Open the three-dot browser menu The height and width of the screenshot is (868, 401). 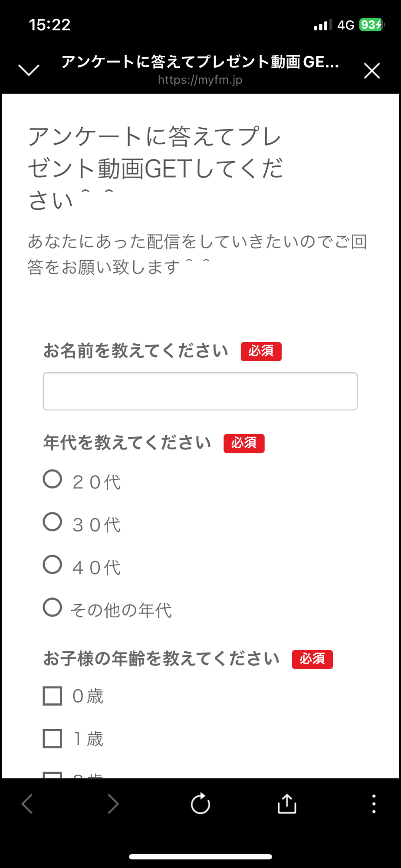[x=373, y=804]
